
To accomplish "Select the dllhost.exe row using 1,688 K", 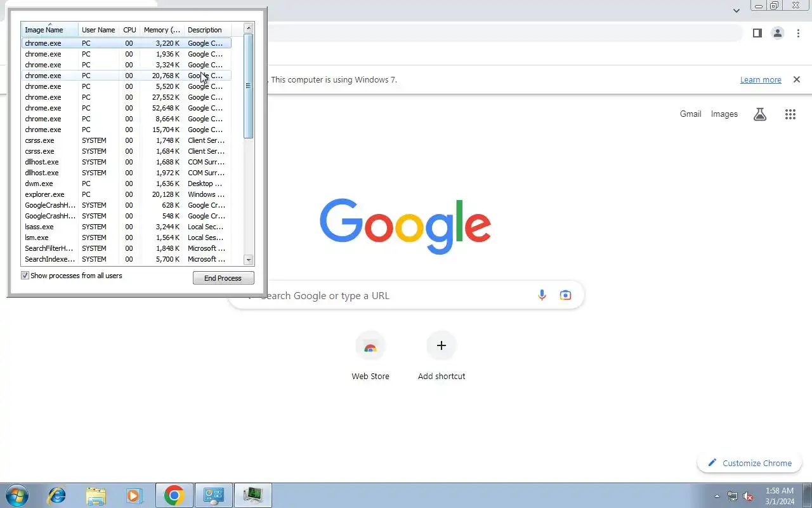I will (x=126, y=162).
